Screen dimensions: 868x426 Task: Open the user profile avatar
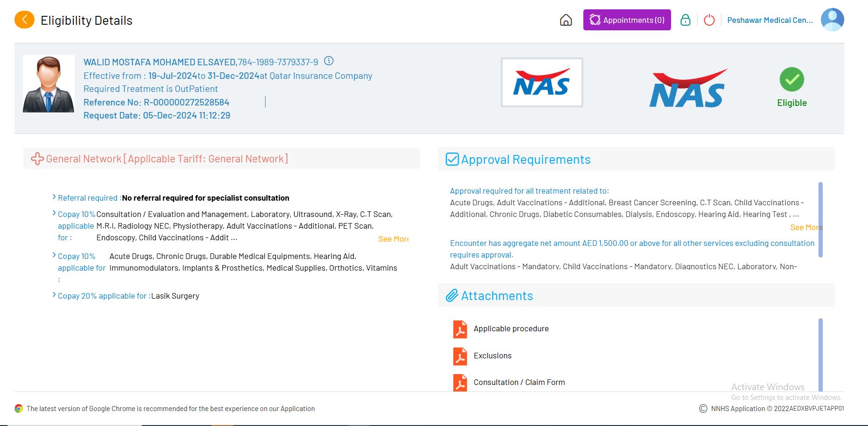pyautogui.click(x=832, y=20)
